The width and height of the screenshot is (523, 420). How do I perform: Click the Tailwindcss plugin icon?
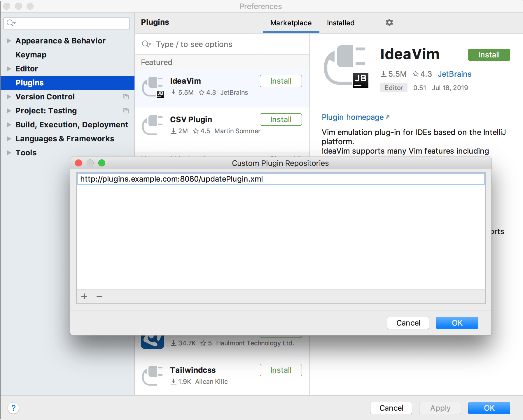click(x=153, y=375)
